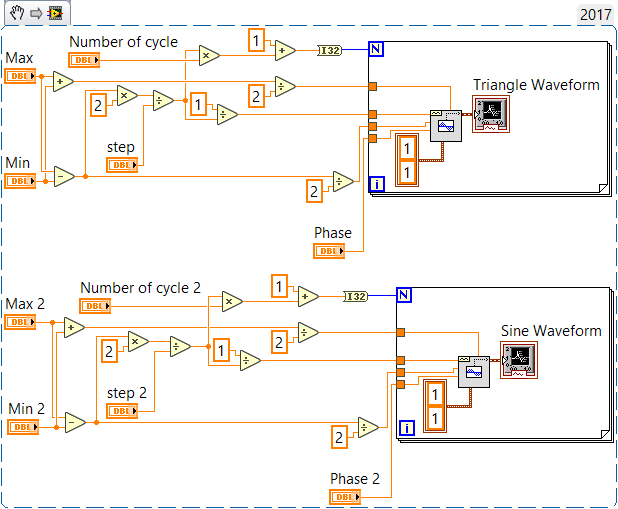Click the right arrow icon in snippet header

(x=36, y=14)
